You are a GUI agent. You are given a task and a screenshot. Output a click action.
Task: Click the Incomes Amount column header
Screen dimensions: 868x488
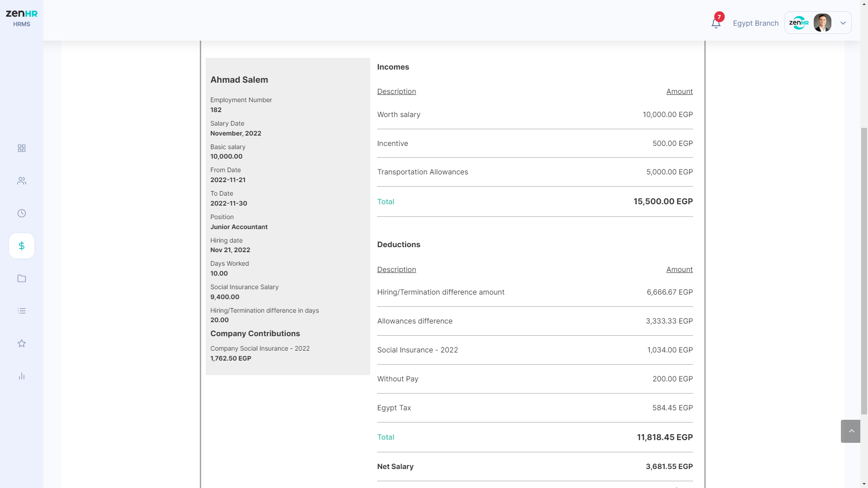pos(679,91)
